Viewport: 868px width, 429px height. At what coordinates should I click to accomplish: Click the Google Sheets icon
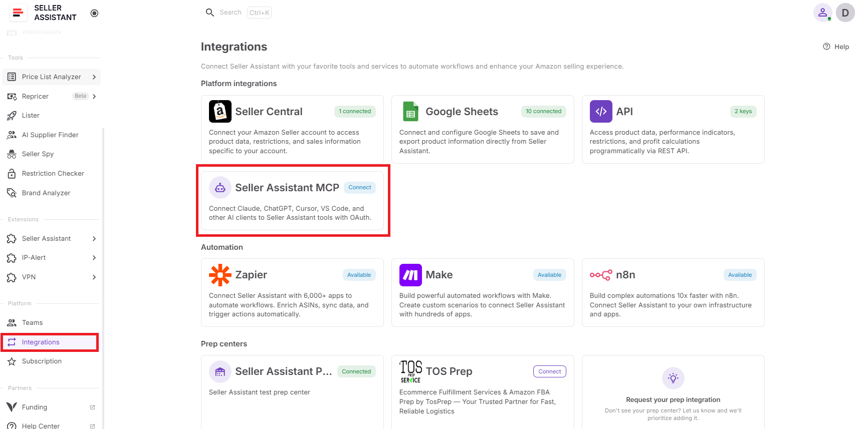pos(411,112)
